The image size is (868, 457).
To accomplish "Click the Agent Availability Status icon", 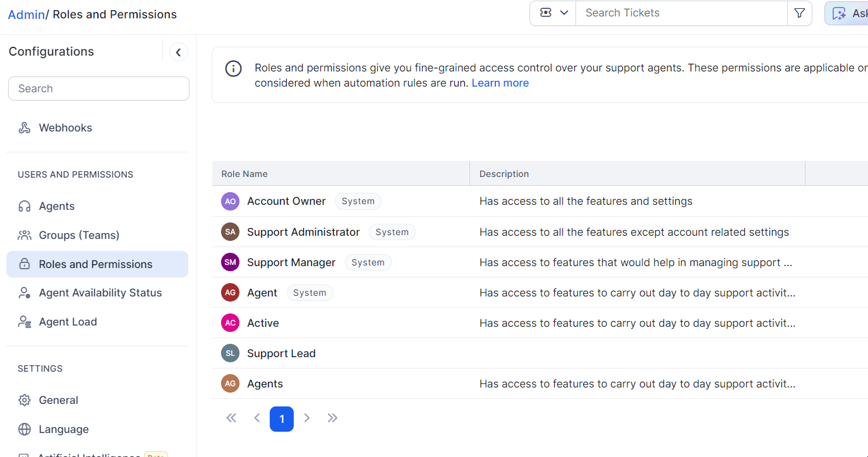I will pyautogui.click(x=25, y=293).
